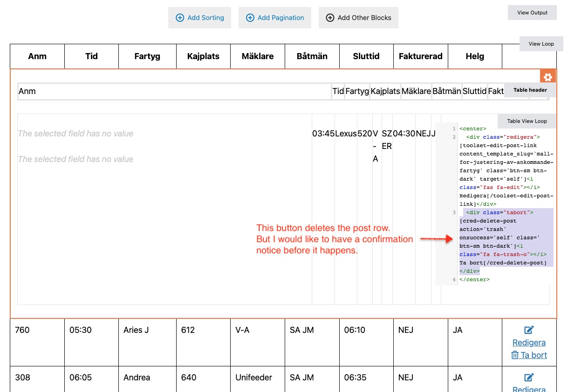Select the Anm cell in the editor header row
The height and width of the screenshot is (392, 568).
click(x=174, y=91)
